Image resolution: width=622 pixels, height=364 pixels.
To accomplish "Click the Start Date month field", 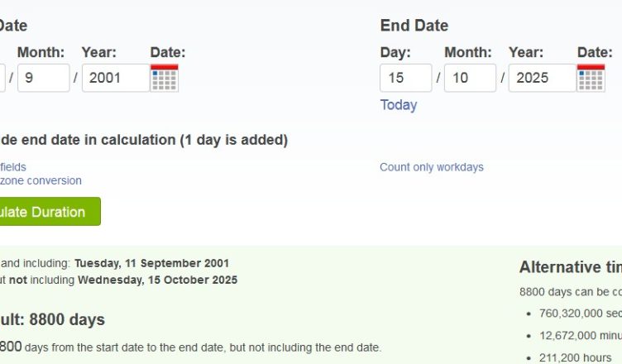I will tap(43, 78).
